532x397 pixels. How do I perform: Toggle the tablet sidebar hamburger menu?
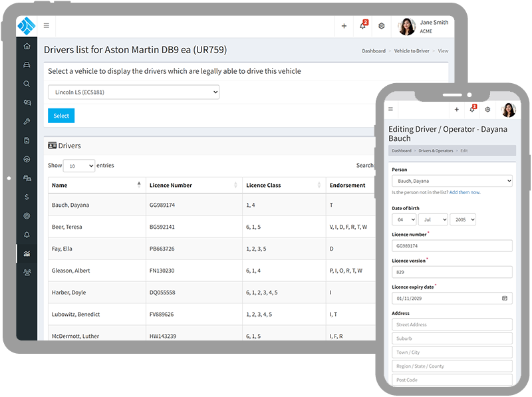pos(47,25)
